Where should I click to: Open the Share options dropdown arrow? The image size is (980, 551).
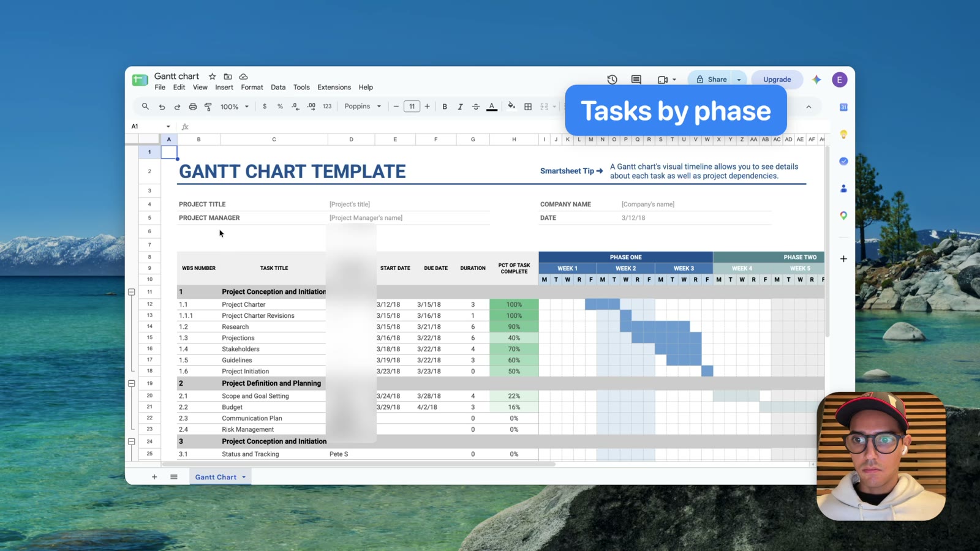click(x=739, y=80)
